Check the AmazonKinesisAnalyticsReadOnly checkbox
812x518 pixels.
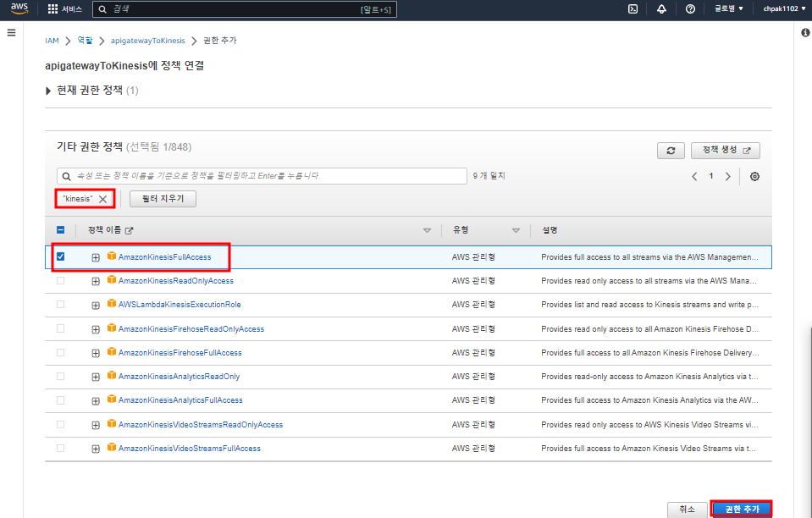(61, 376)
